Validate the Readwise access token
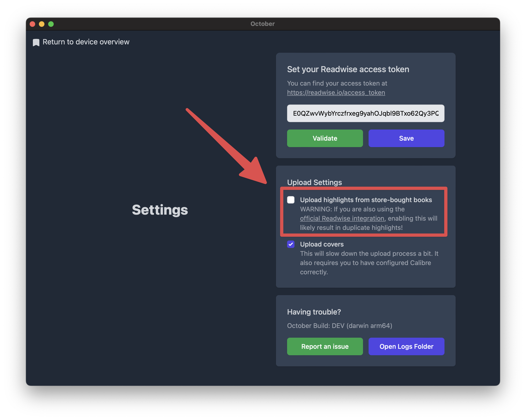The width and height of the screenshot is (526, 420). (x=325, y=138)
